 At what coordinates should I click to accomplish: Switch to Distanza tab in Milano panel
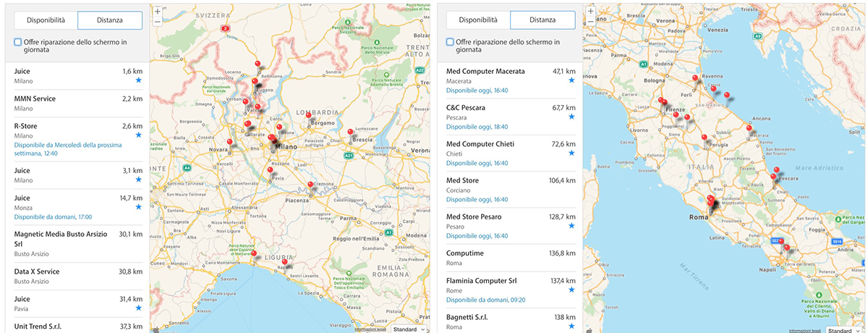click(x=110, y=20)
